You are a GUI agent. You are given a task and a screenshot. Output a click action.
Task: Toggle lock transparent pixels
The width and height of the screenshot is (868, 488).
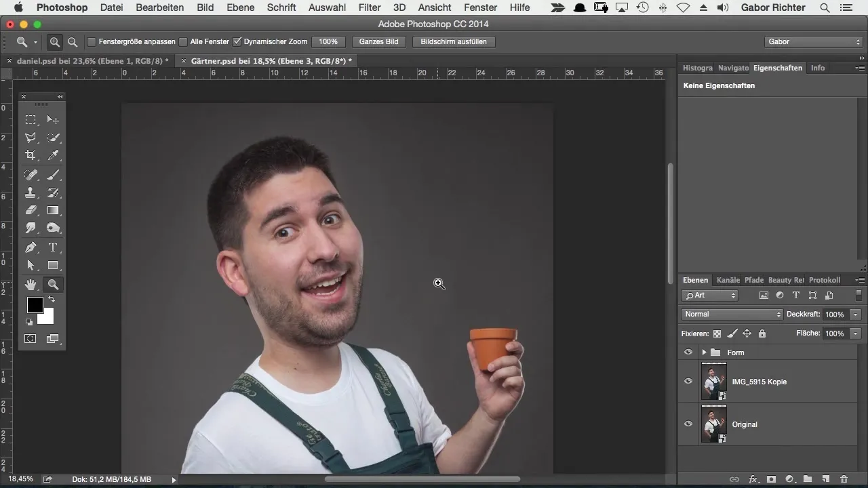pos(717,333)
